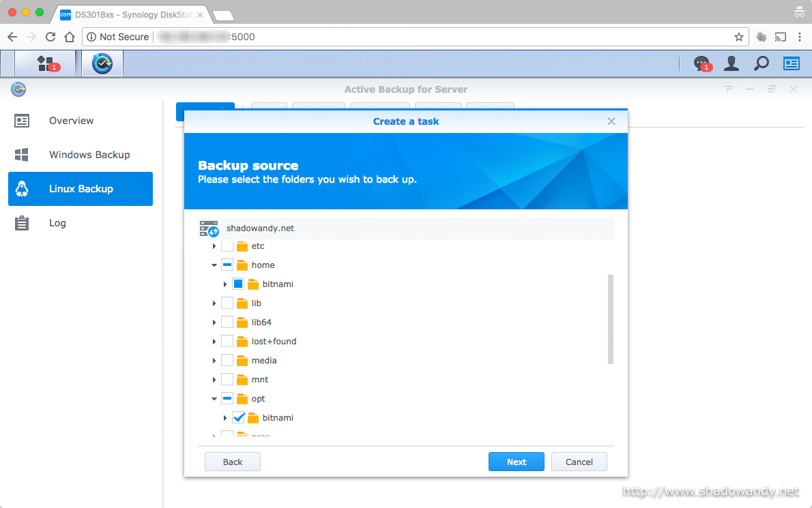The width and height of the screenshot is (812, 508).
Task: Switch to Windows Backup
Action: coord(81,155)
